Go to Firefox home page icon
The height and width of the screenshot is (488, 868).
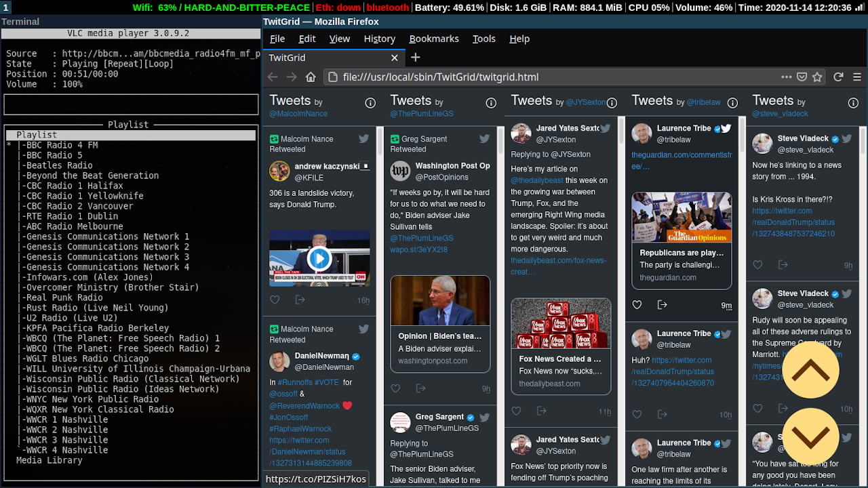click(x=311, y=77)
